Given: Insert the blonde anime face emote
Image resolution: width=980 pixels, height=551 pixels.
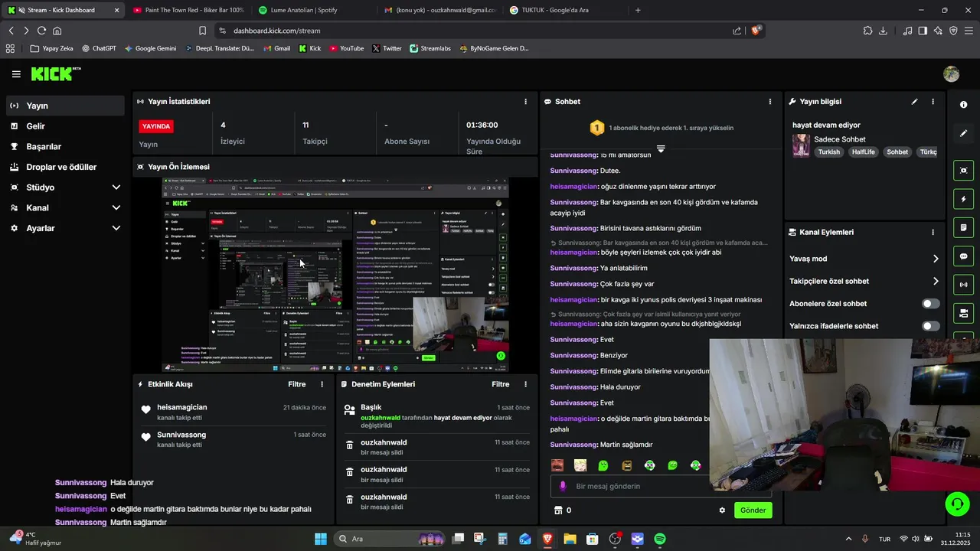Looking at the screenshot, I should pos(580,465).
